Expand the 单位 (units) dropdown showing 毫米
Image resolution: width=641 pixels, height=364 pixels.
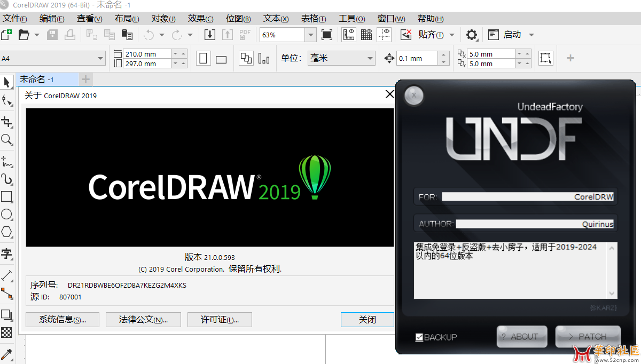(370, 58)
